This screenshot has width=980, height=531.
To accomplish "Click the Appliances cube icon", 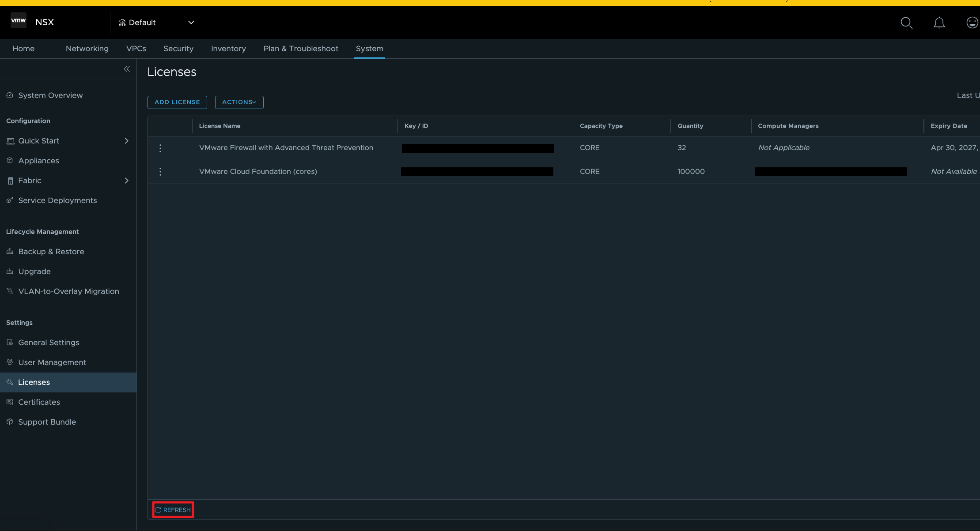I will point(10,161).
